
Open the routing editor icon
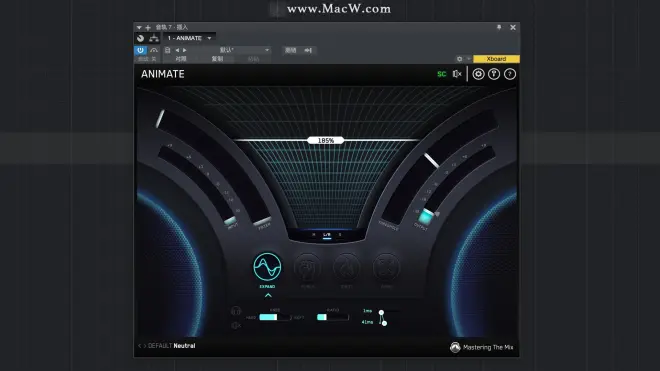coord(154,38)
